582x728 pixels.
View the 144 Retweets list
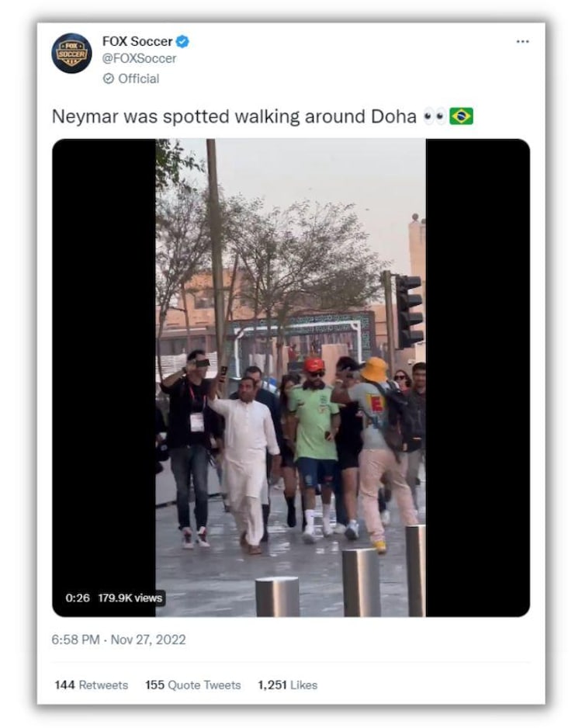(92, 685)
